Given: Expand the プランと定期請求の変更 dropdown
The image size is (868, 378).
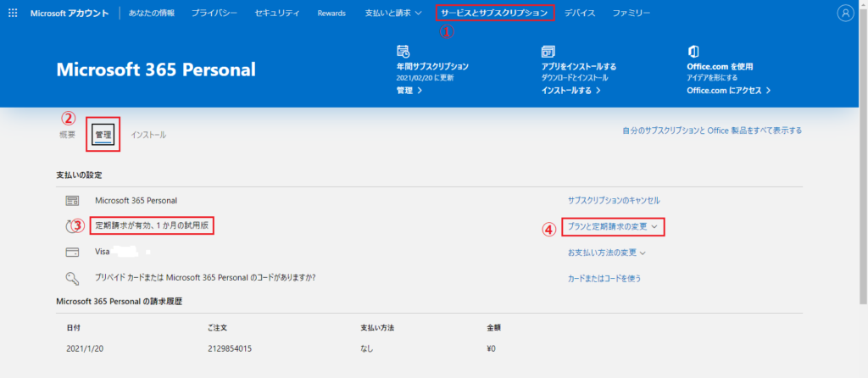Looking at the screenshot, I should 612,226.
